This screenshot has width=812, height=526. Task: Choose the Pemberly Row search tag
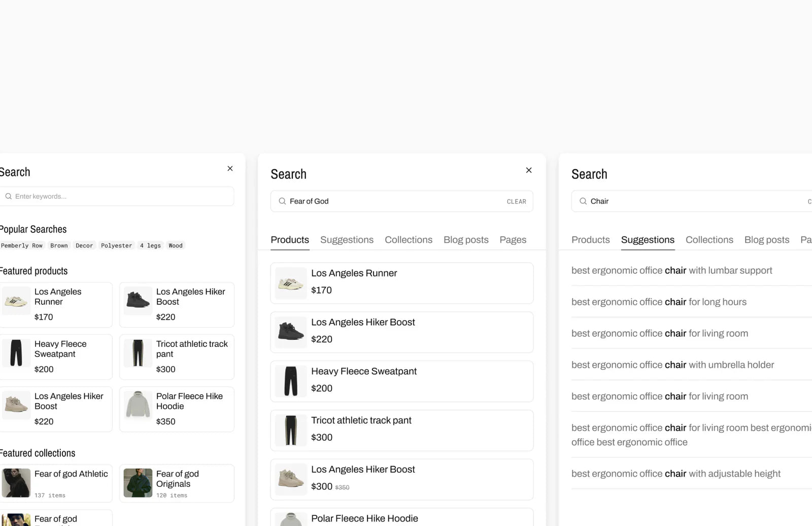coord(22,246)
